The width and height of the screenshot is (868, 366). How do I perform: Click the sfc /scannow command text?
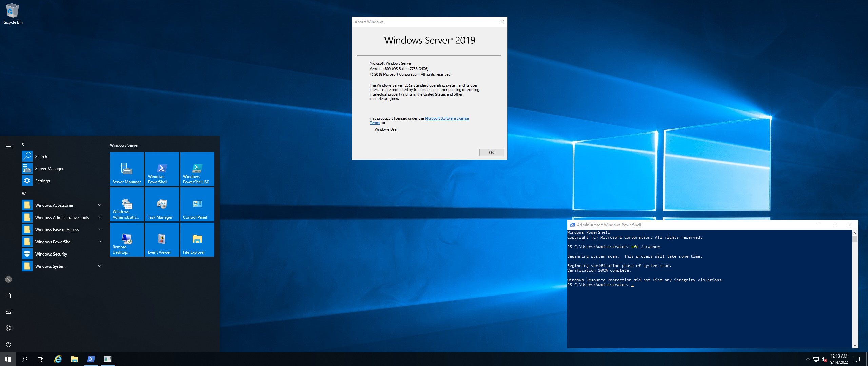coord(645,247)
